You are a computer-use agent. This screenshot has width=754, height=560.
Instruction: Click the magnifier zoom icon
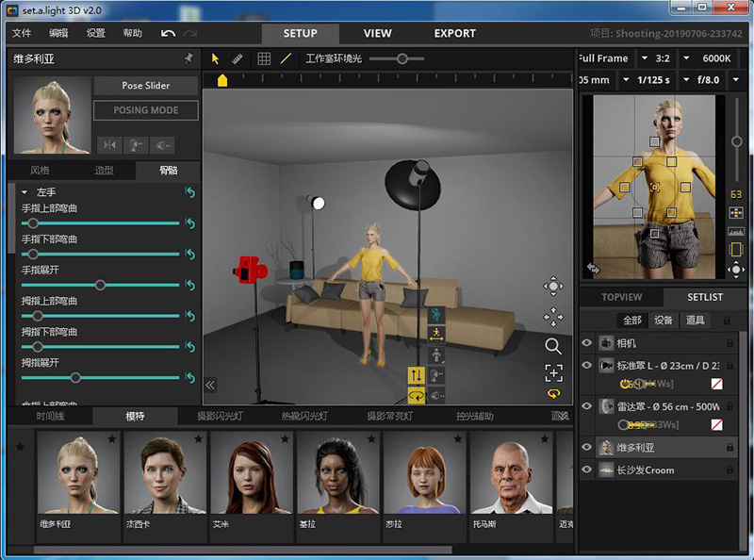[x=553, y=346]
